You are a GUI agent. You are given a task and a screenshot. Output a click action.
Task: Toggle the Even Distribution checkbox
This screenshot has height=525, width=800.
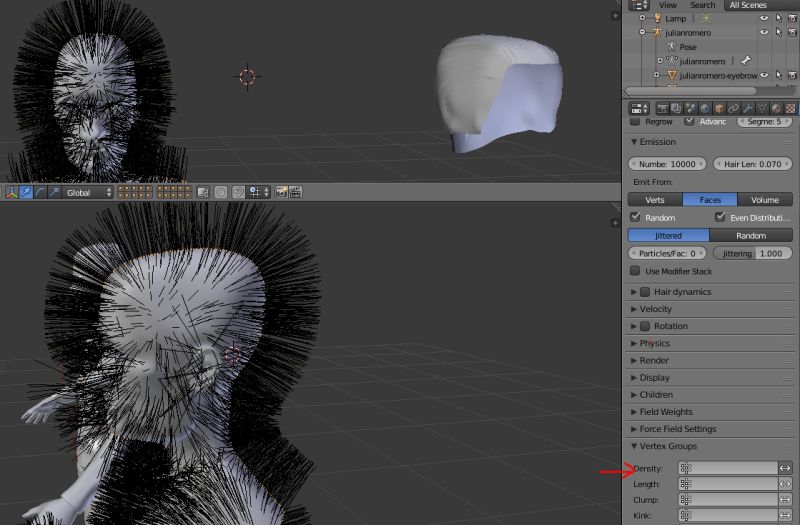click(x=720, y=217)
